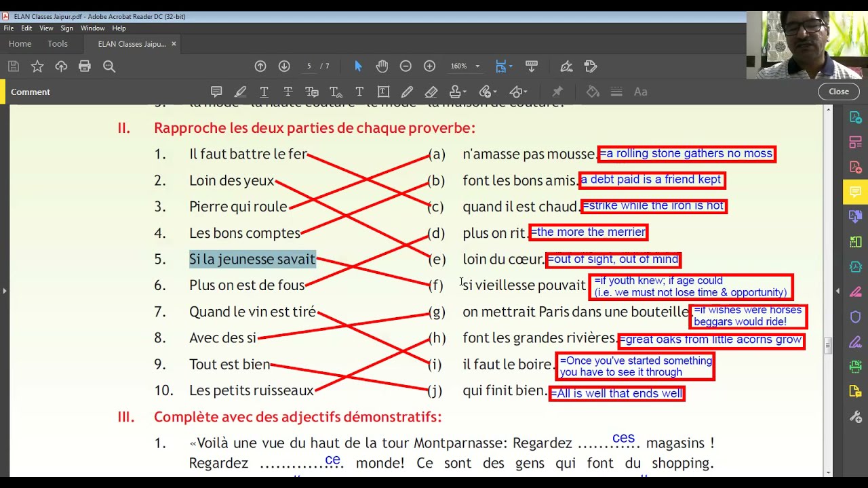Pick the Pencil drawing tool
This screenshot has width=868, height=488.
click(x=407, y=91)
